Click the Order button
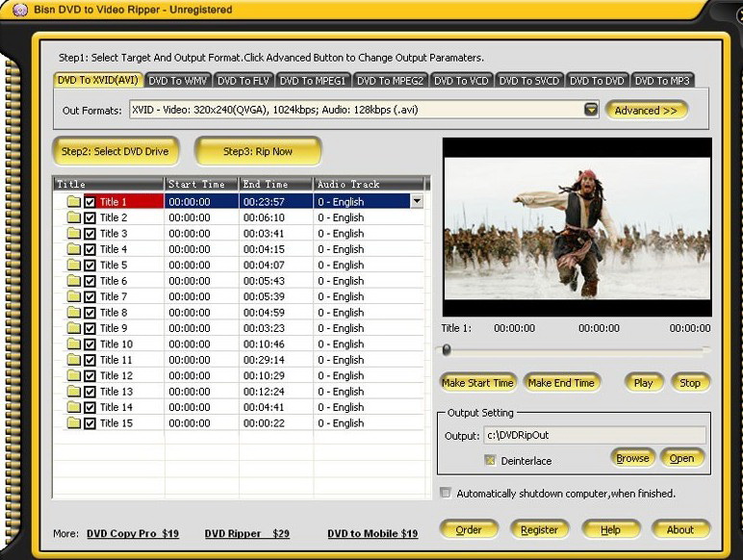The height and width of the screenshot is (560, 743). pos(469,529)
